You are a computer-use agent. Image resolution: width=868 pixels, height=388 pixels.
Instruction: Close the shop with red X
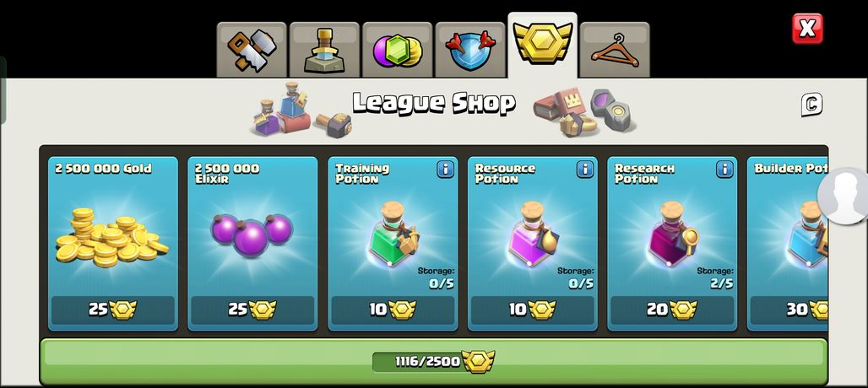tap(807, 29)
